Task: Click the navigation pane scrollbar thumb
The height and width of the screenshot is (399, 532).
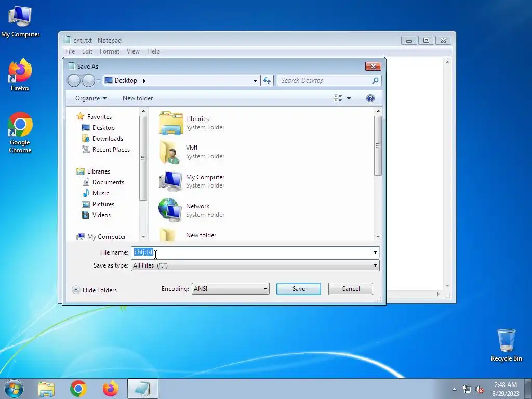Action: click(143, 158)
